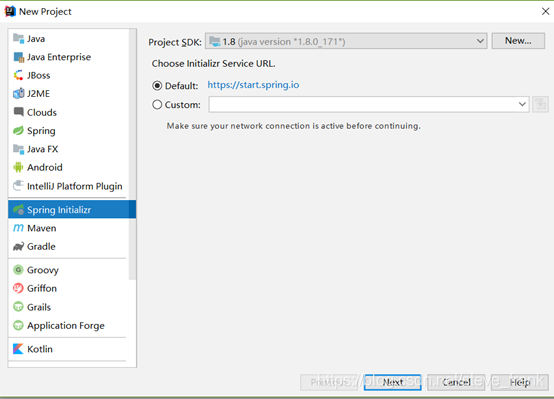Click the Next button
Screen dimensions: 554x399
pyautogui.click(x=393, y=382)
